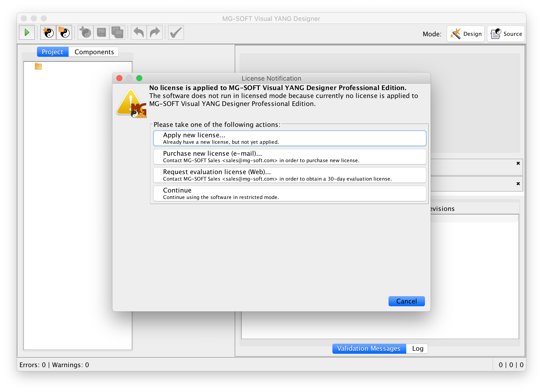
Task: Click the Add Module plus yin-yang icon
Action: (86, 33)
